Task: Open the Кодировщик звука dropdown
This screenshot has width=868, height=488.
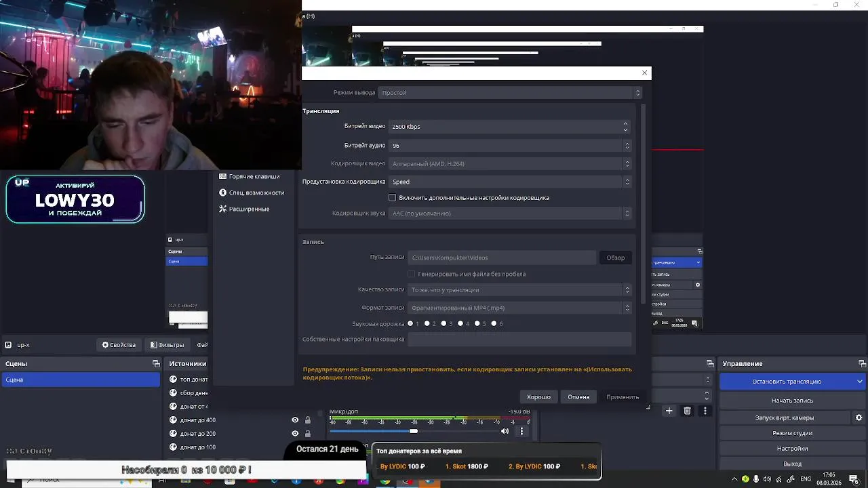Action: [510, 213]
